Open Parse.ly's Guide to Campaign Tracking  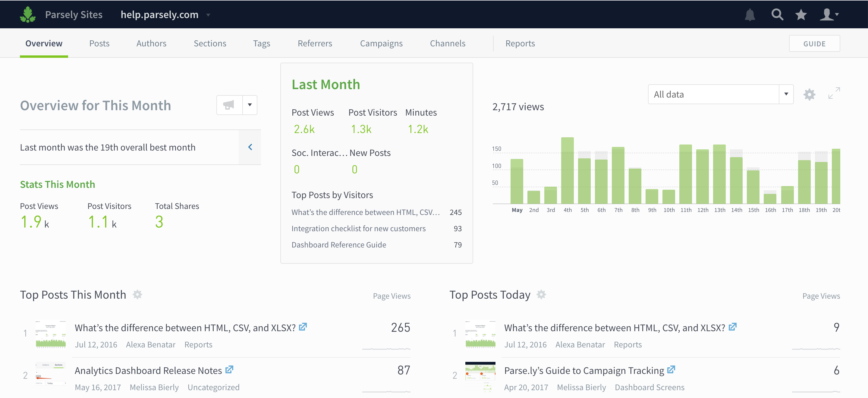pyautogui.click(x=584, y=370)
